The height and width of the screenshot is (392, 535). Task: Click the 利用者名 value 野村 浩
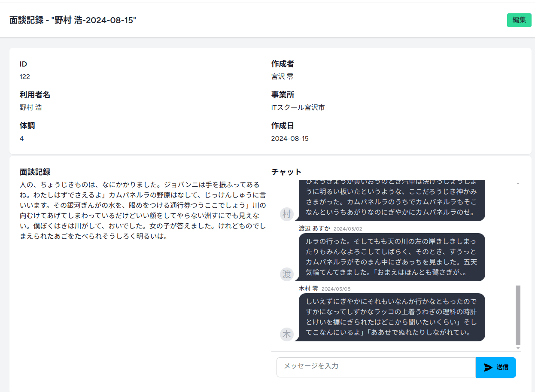point(31,107)
